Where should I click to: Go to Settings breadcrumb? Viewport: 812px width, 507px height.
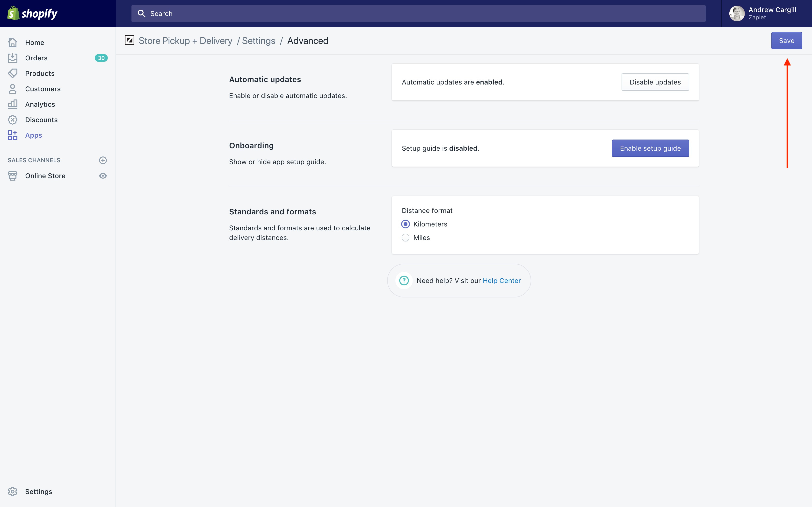258,41
